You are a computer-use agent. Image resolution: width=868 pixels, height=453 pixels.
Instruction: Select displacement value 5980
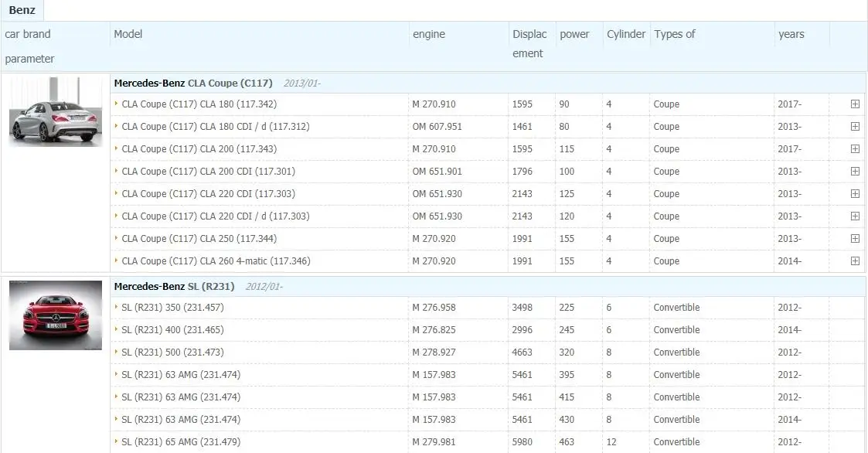522,442
